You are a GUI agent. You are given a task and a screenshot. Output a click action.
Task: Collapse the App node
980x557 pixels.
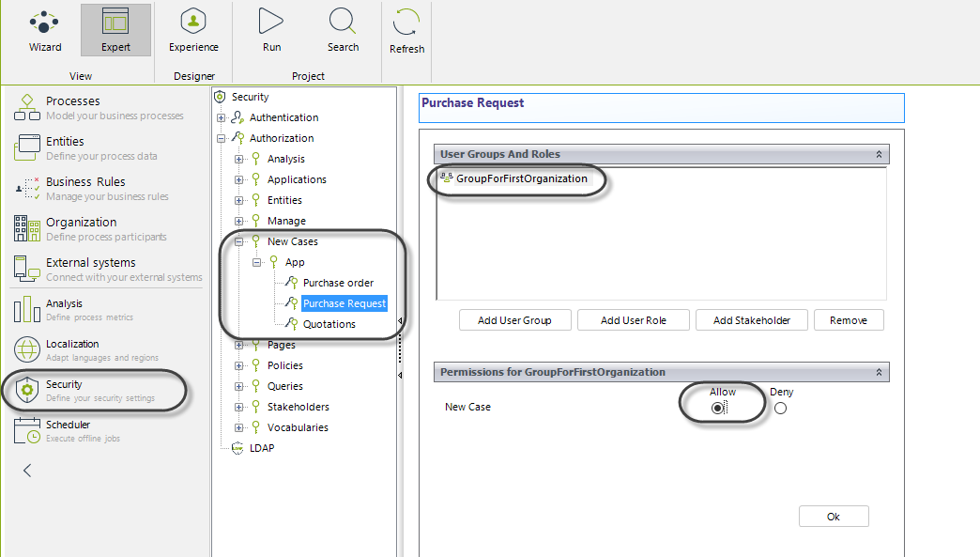(256, 263)
